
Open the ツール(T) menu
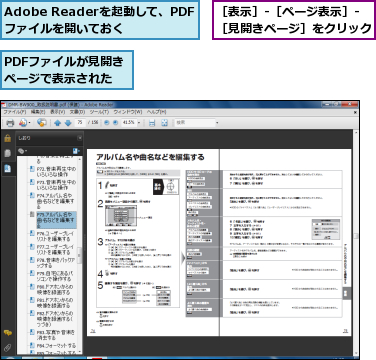coord(99,112)
